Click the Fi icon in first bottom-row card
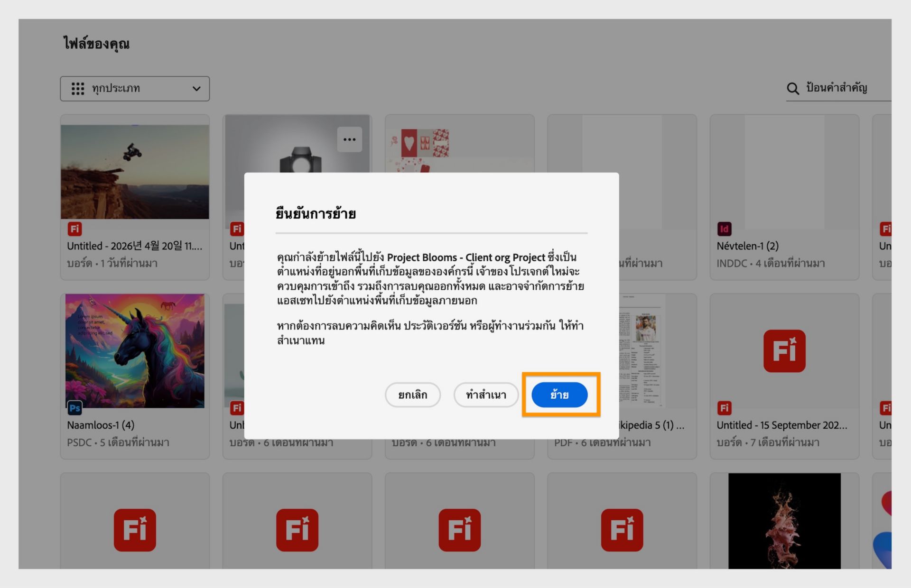 135,530
